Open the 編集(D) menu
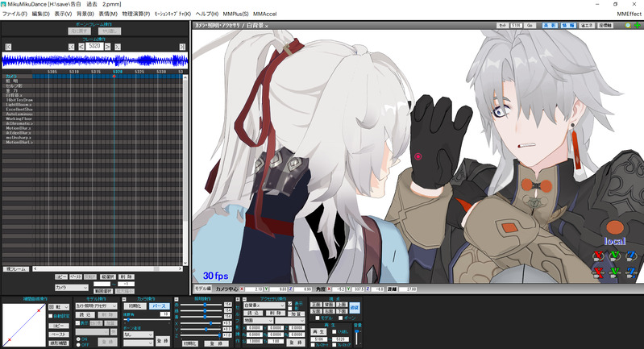 pos(40,14)
